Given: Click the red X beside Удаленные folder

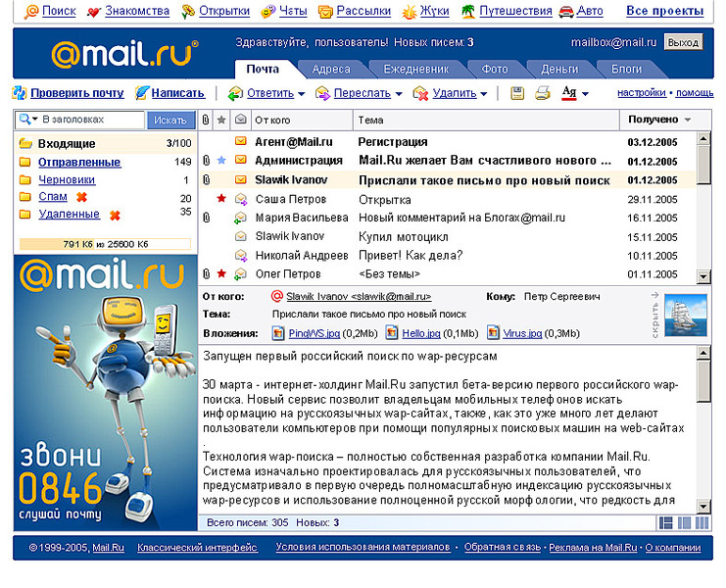Looking at the screenshot, I should coord(115,214).
